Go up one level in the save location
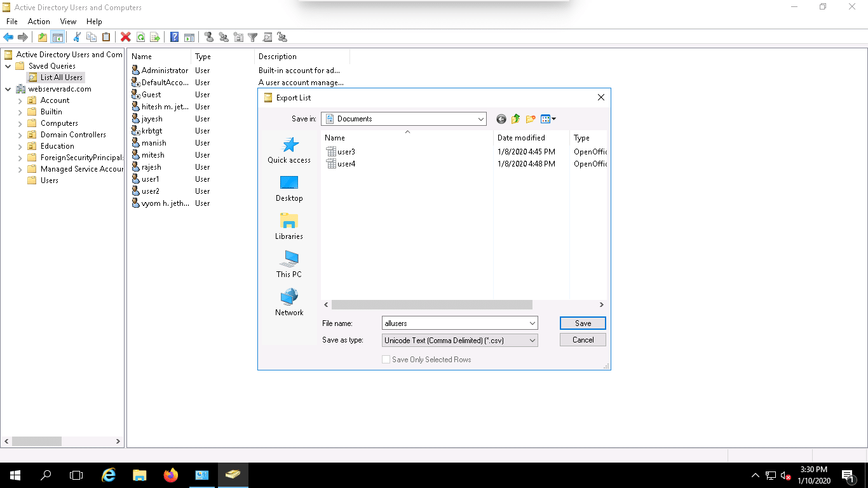The width and height of the screenshot is (868, 488). click(x=516, y=119)
